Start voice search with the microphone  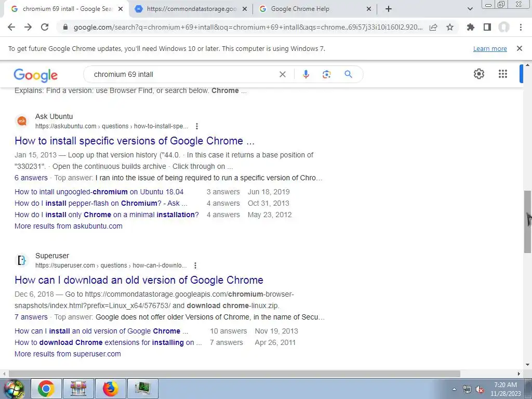tap(305, 74)
